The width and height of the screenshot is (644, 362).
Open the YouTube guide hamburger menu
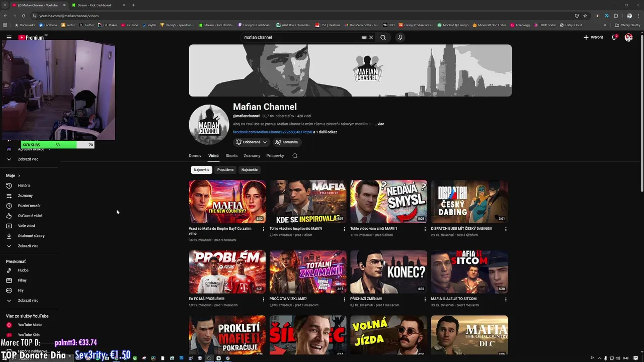tap(9, 37)
